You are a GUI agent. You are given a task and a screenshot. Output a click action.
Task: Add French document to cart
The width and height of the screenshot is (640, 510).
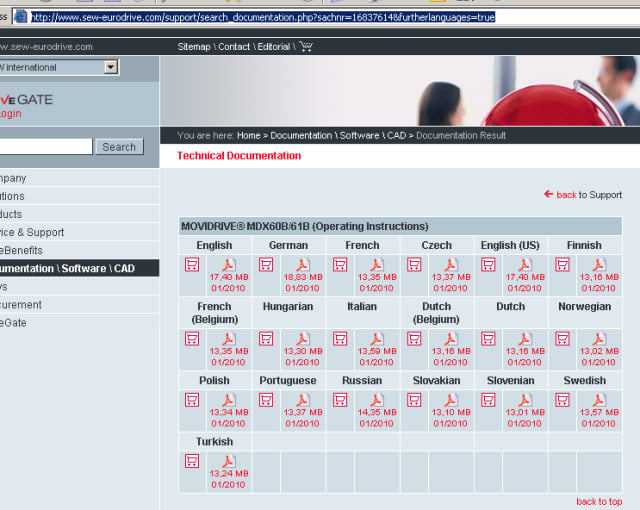coord(340,265)
